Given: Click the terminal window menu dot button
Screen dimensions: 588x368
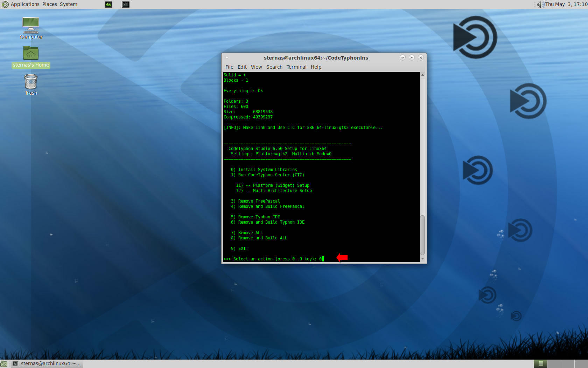Looking at the screenshot, I should click(x=227, y=57).
